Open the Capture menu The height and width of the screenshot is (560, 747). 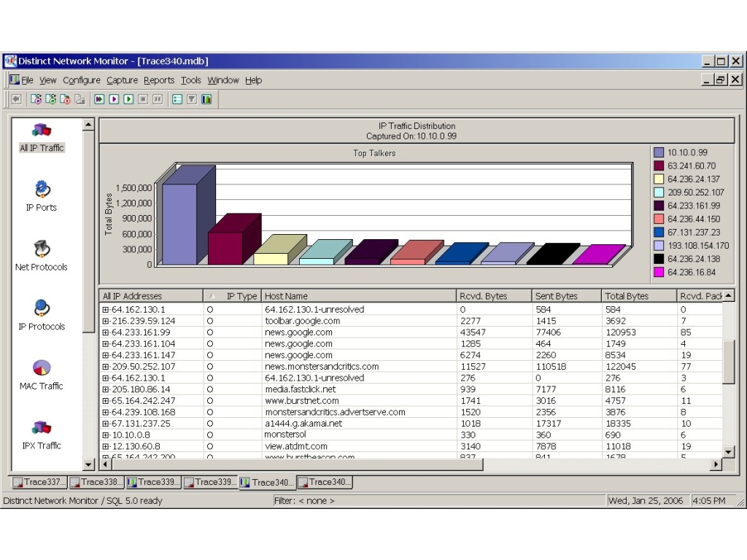point(122,80)
